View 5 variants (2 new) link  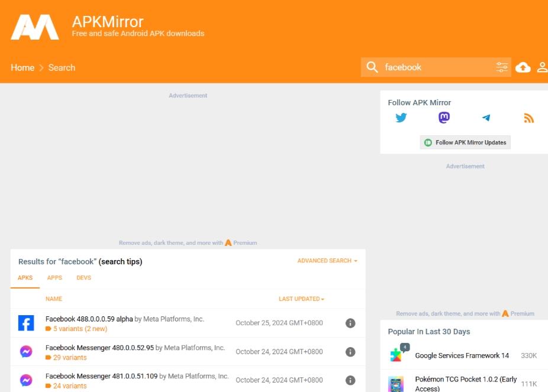80,329
